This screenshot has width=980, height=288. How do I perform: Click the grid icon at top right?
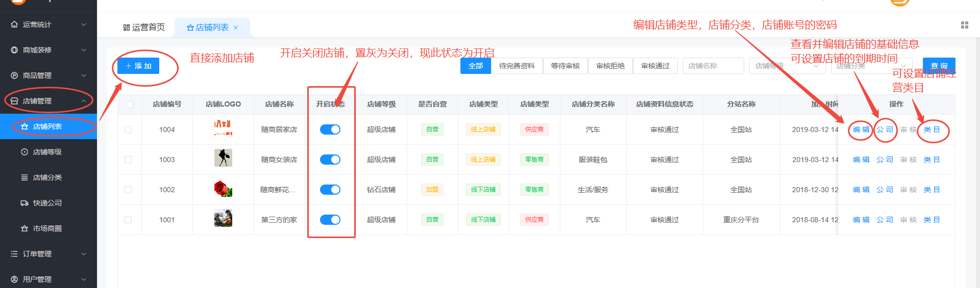[x=964, y=25]
